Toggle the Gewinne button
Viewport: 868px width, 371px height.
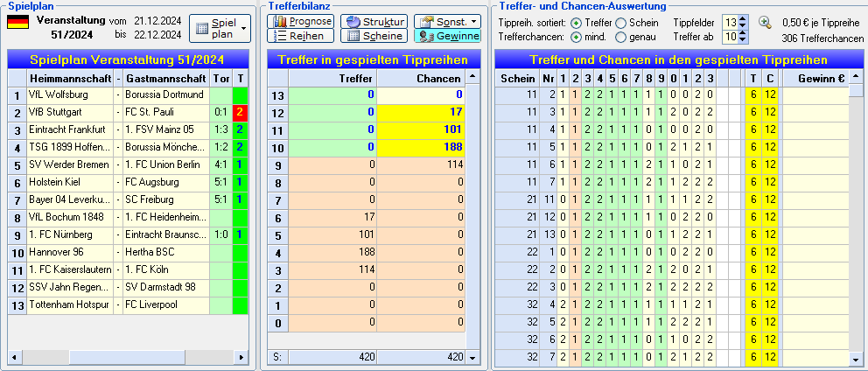pyautogui.click(x=447, y=36)
